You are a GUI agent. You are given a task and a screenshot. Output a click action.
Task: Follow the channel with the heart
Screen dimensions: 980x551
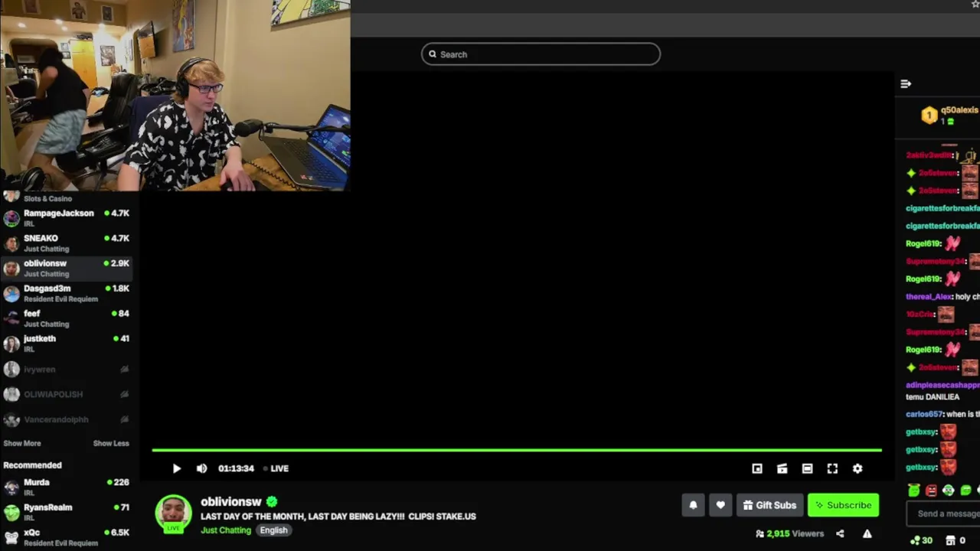point(720,505)
